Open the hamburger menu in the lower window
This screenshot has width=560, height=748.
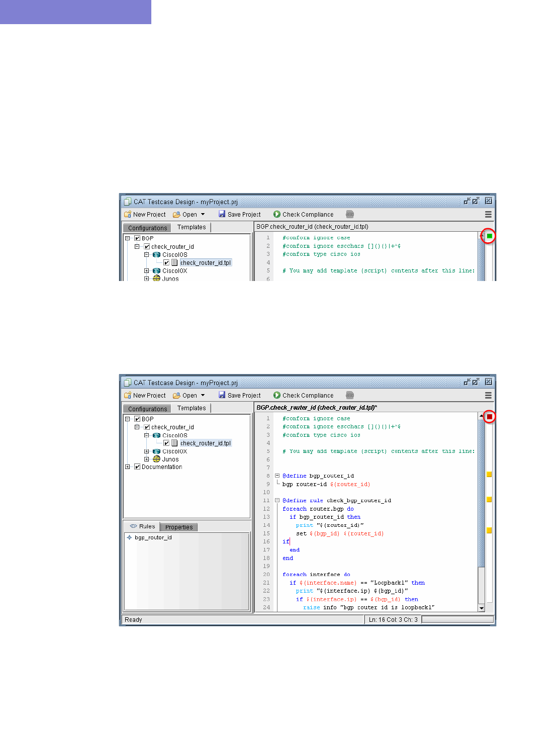[488, 396]
